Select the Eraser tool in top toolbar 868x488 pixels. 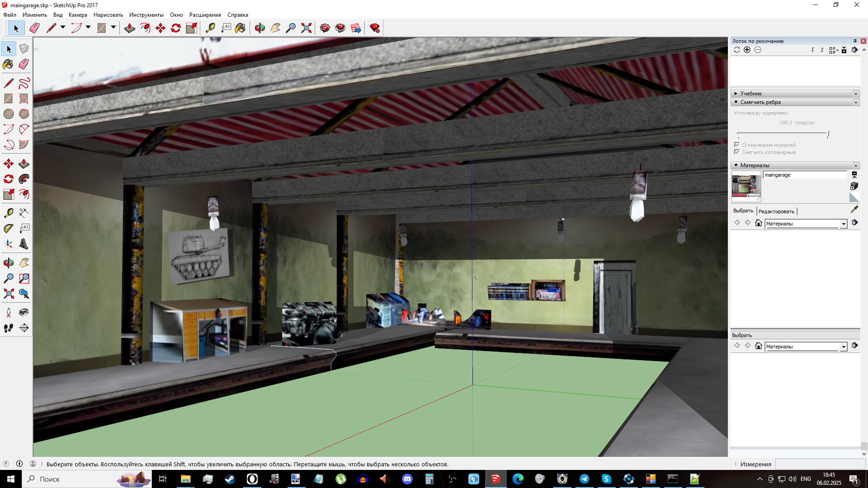click(x=34, y=28)
